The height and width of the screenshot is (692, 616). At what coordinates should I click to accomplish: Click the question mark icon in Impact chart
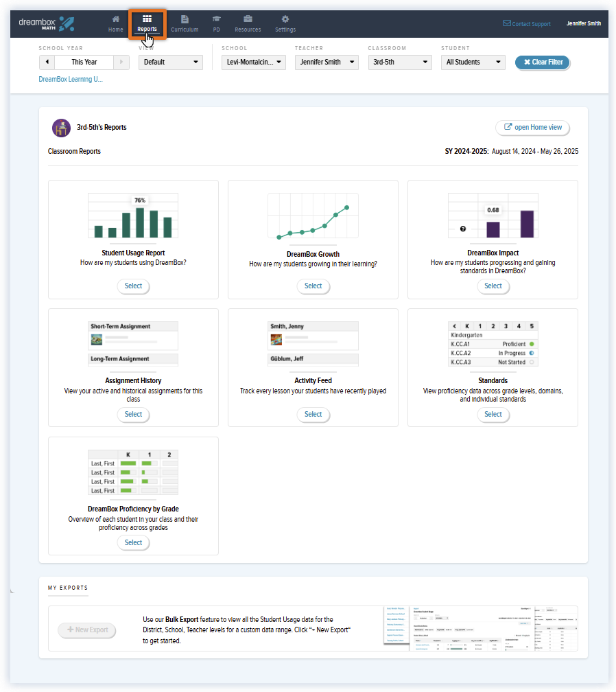click(x=462, y=229)
